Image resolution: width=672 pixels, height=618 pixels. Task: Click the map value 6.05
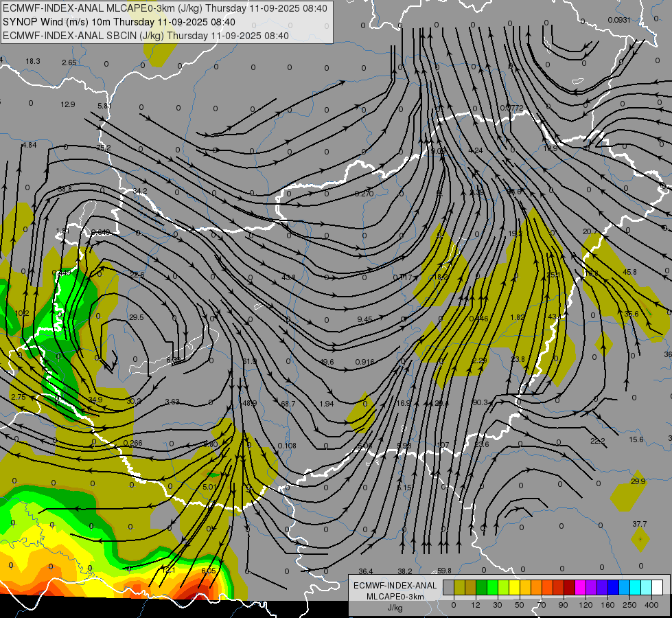[x=208, y=571]
